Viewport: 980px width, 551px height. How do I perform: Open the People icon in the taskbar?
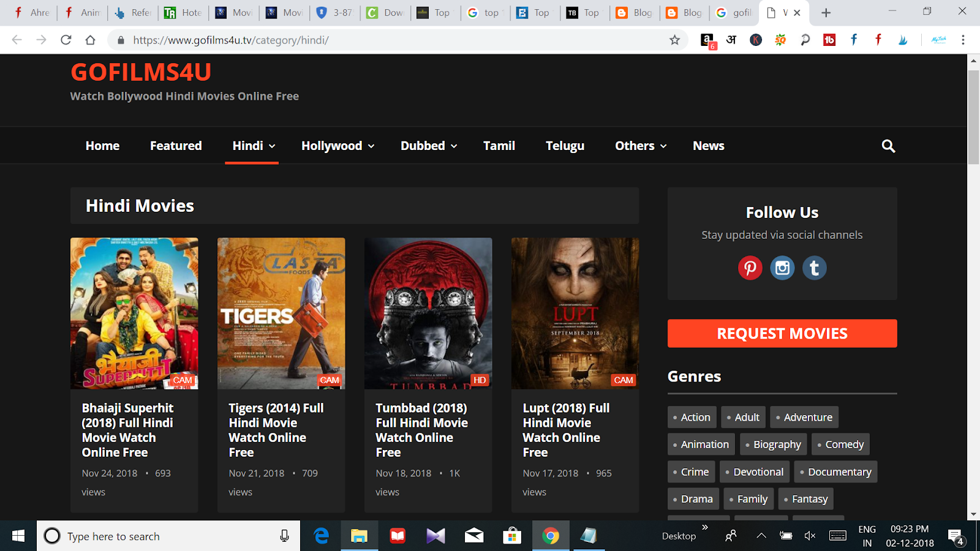point(731,536)
